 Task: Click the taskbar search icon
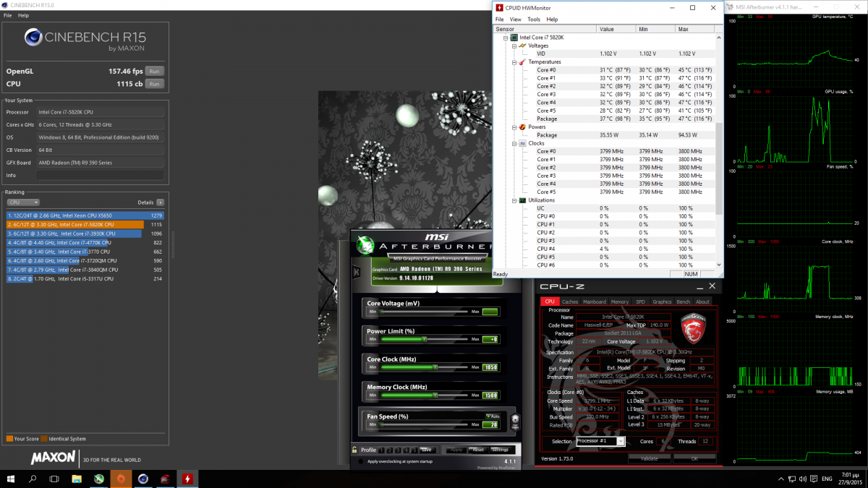[33, 479]
